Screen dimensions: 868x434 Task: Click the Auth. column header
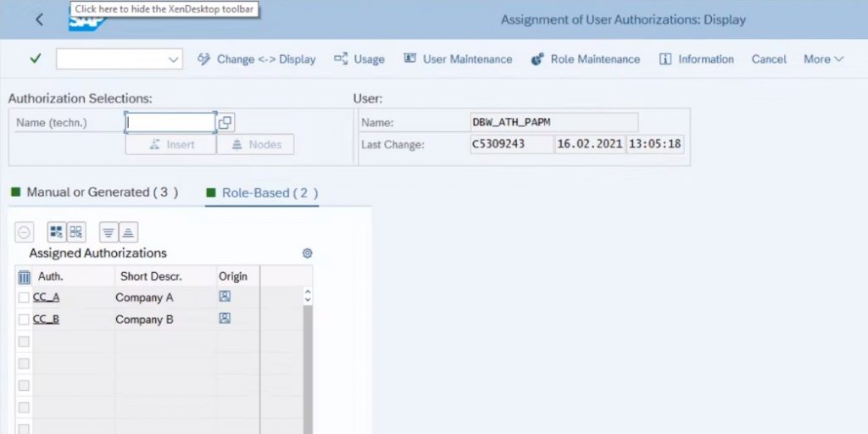pos(73,276)
